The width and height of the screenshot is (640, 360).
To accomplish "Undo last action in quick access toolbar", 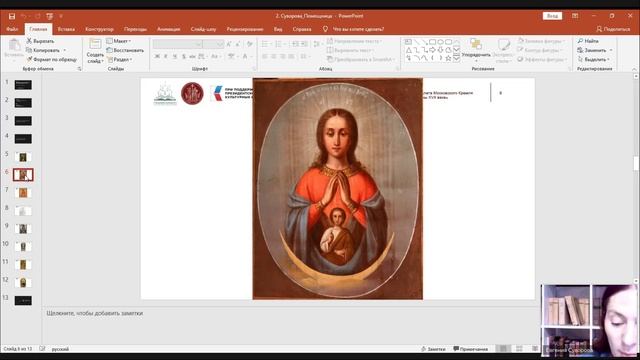I will [x=24, y=16].
